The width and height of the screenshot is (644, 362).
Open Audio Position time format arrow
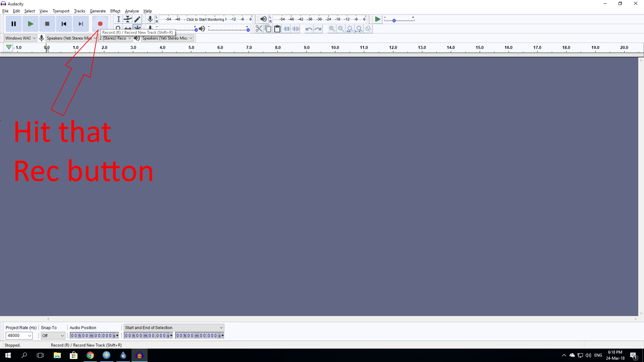point(117,336)
